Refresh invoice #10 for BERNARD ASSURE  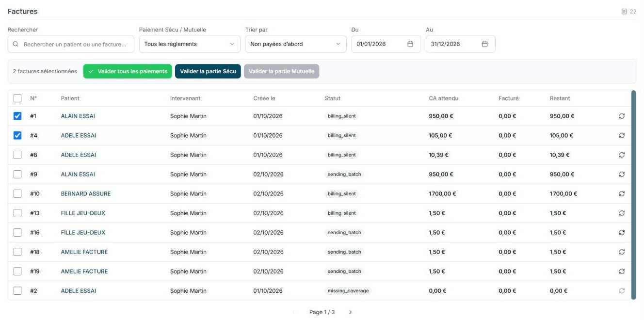pyautogui.click(x=622, y=194)
